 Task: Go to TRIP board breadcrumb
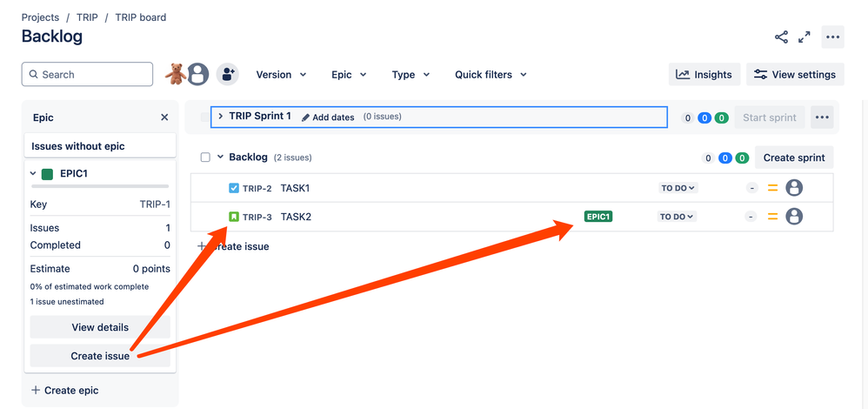141,17
